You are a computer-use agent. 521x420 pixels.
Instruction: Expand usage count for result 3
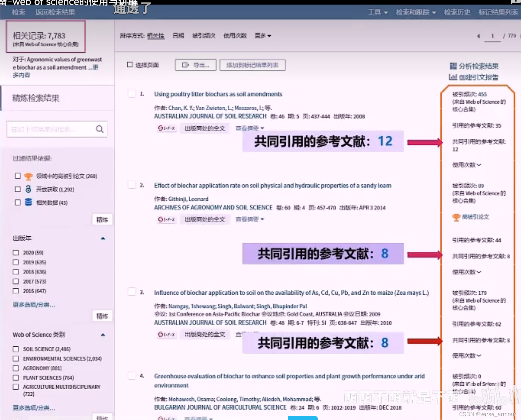tap(467, 356)
